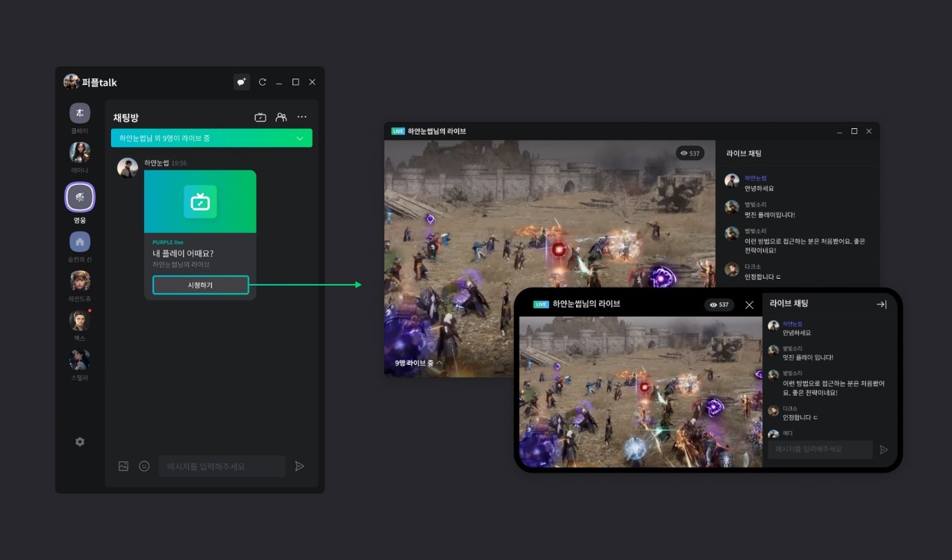952x560 pixels.
Task: Click the 퍼플talk profile avatar in title bar
Action: pyautogui.click(x=71, y=82)
